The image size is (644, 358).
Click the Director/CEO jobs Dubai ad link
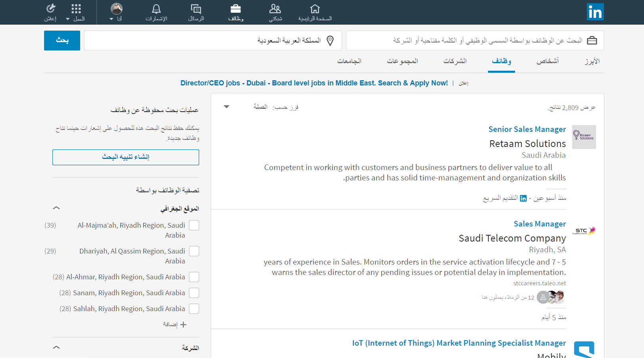pos(314,83)
